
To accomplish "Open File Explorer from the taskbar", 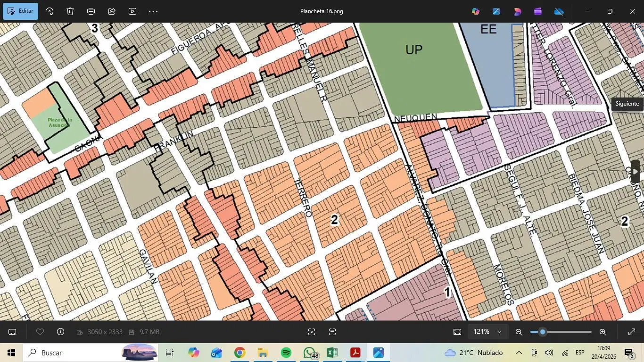I will [263, 353].
